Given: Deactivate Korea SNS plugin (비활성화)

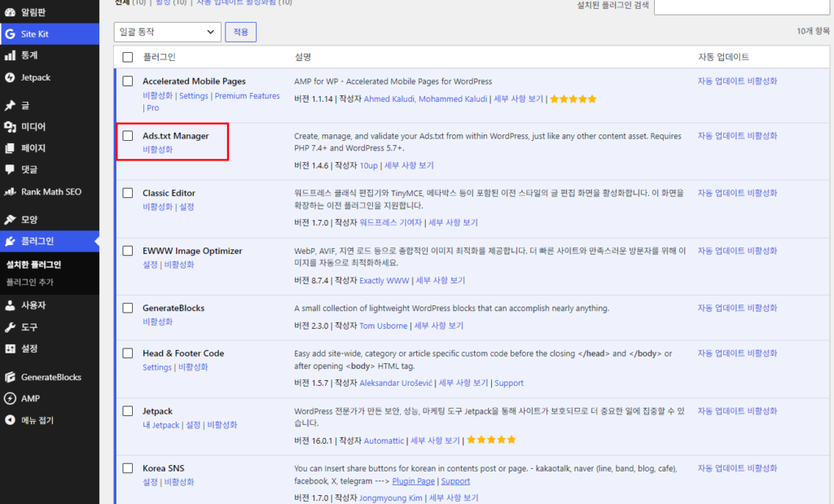Looking at the screenshot, I should tap(179, 482).
